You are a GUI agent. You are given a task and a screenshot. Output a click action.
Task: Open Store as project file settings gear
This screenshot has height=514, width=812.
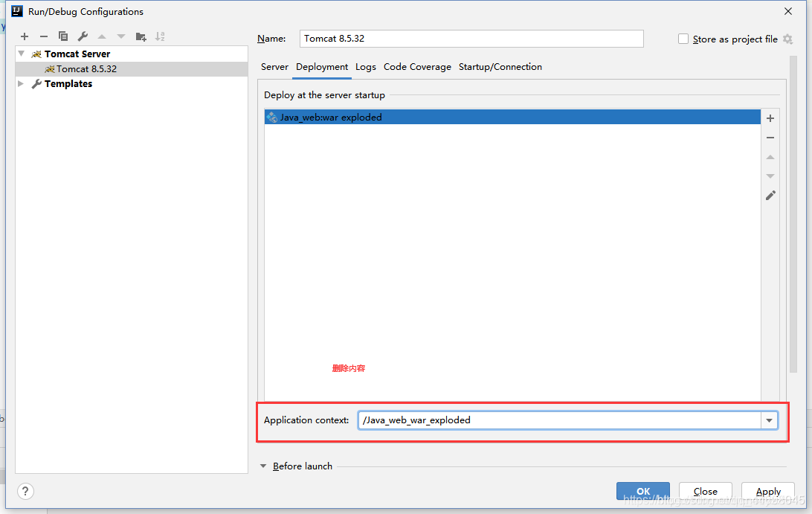pyautogui.click(x=787, y=39)
